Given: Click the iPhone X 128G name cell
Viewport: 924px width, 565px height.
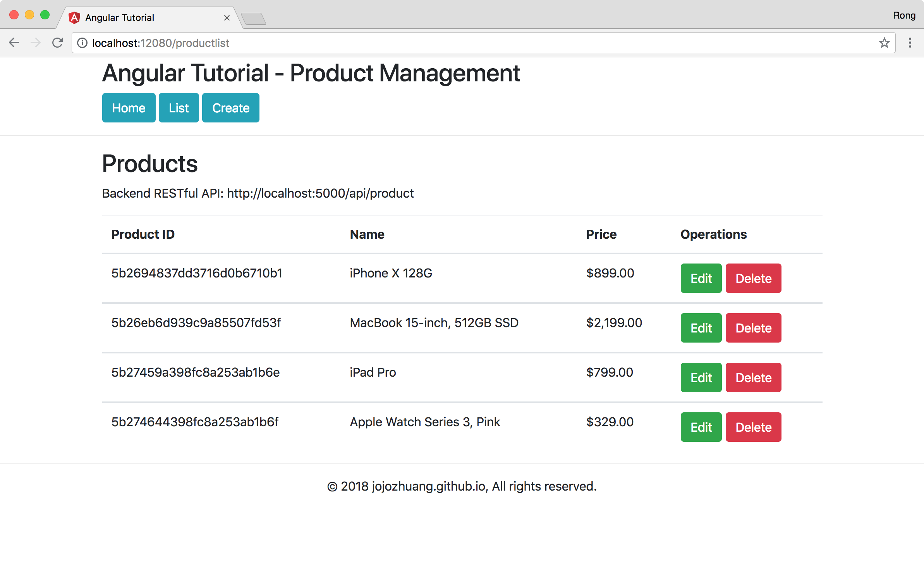Looking at the screenshot, I should (x=391, y=273).
